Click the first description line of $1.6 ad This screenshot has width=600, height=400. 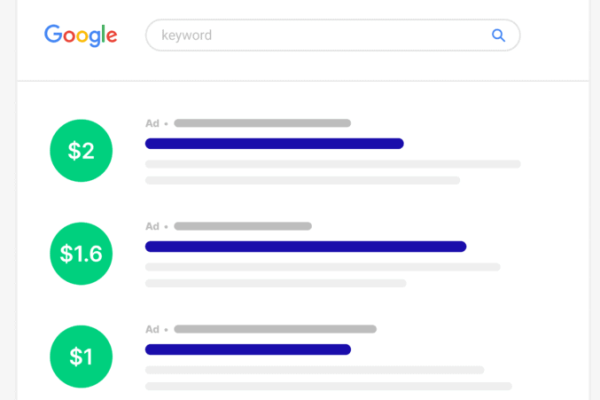click(323, 267)
